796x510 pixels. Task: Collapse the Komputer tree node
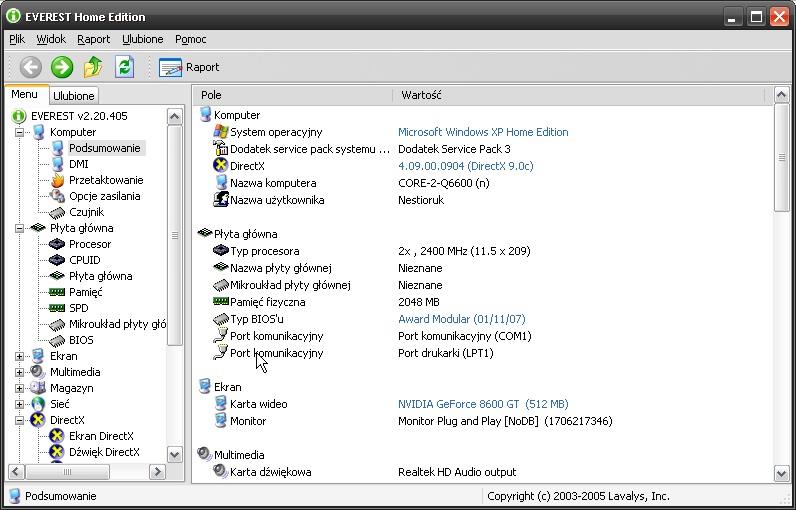19,132
